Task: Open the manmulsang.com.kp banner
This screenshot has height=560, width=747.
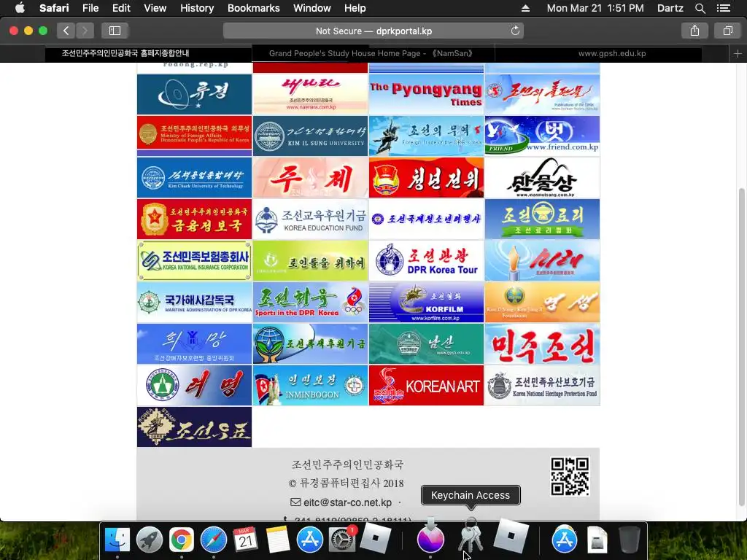Action: pyautogui.click(x=542, y=178)
